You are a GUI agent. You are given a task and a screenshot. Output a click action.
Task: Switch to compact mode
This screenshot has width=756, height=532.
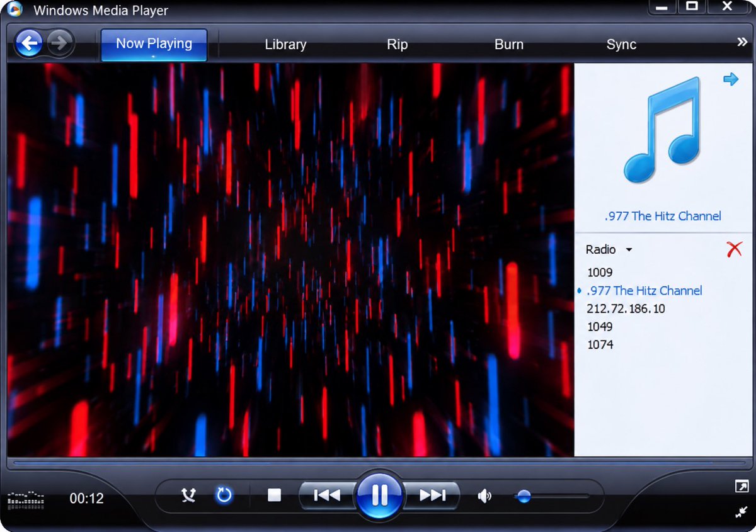[x=741, y=512]
